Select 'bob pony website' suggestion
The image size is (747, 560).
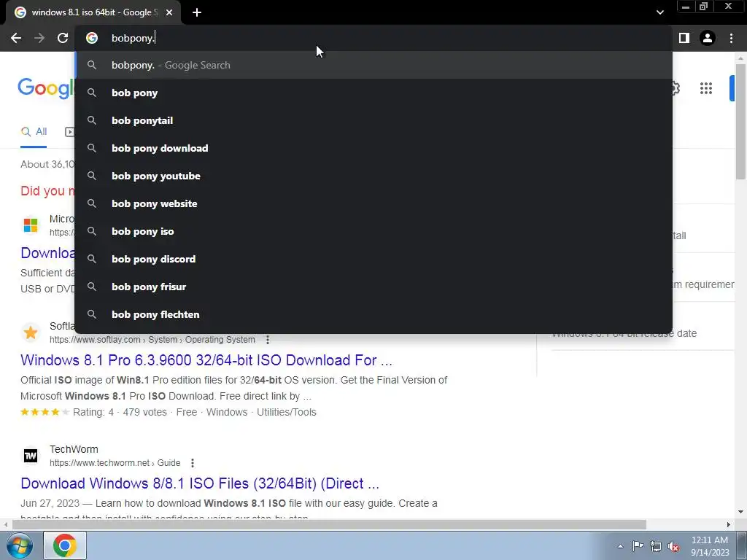373,203
